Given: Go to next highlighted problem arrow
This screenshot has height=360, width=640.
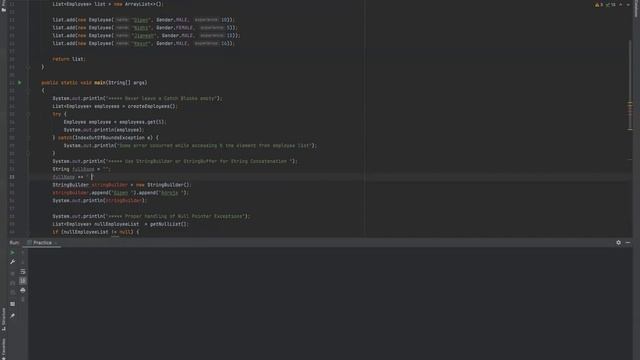Looking at the screenshot, I should 628,4.
